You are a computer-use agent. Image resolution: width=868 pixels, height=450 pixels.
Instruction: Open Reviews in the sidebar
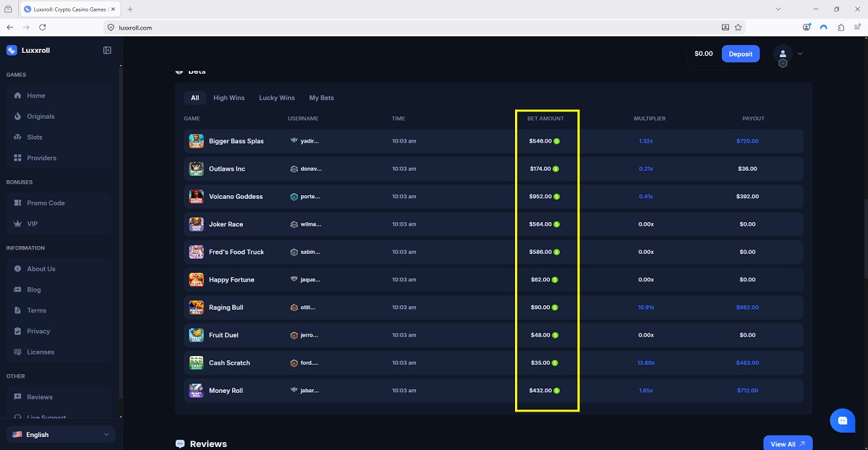click(x=59, y=397)
